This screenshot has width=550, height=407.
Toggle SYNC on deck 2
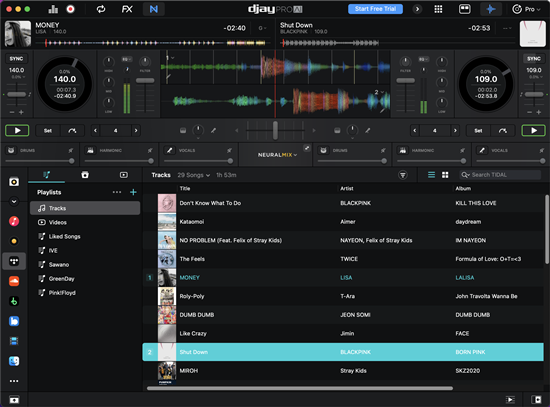click(x=534, y=59)
